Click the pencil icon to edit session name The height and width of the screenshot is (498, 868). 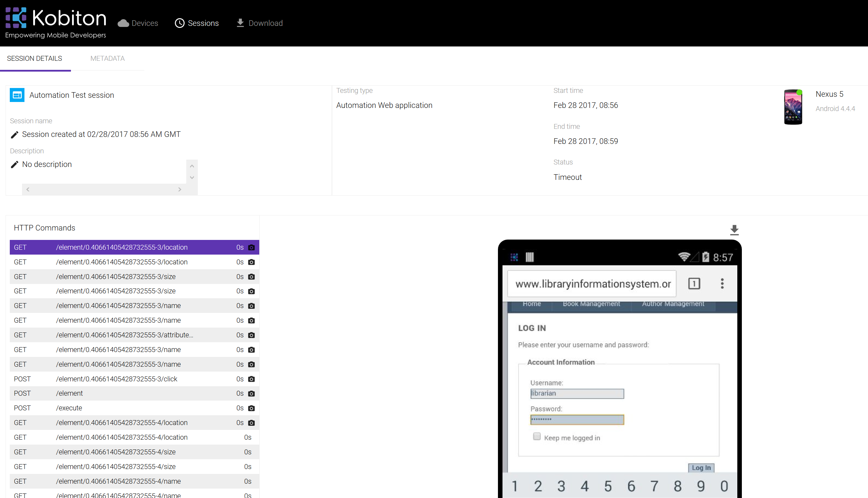pyautogui.click(x=14, y=135)
